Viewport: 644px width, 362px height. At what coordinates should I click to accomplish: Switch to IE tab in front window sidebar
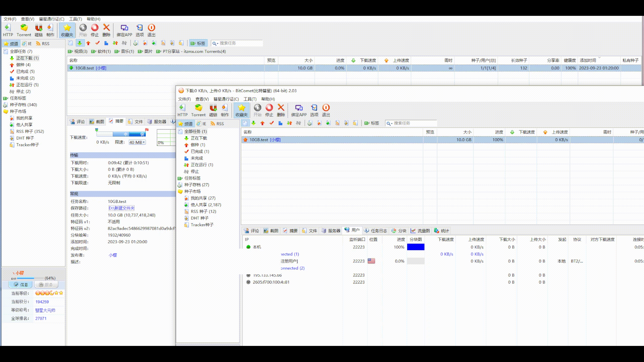tap(202, 124)
